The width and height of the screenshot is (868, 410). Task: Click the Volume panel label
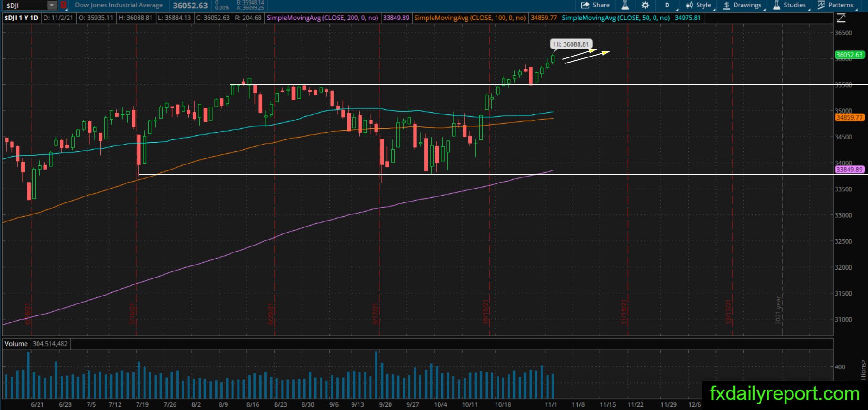(x=16, y=344)
